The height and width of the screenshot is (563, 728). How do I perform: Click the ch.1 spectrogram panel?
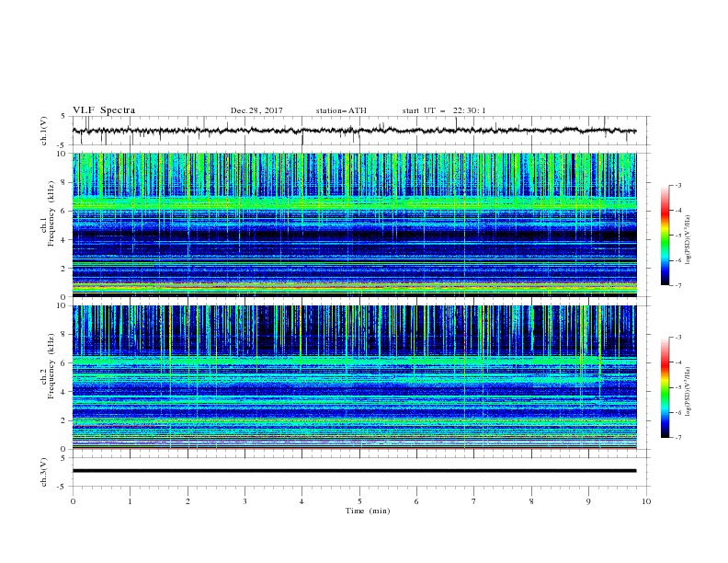(x=354, y=224)
